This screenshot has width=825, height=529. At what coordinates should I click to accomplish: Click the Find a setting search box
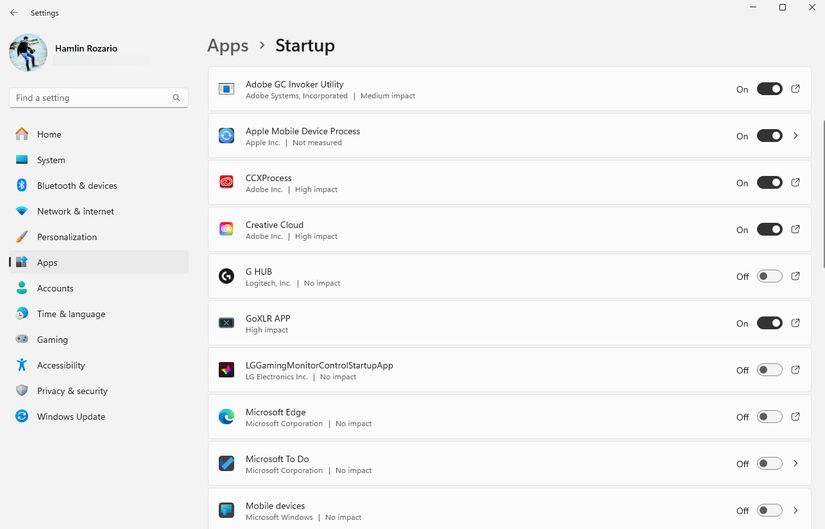tap(90, 98)
